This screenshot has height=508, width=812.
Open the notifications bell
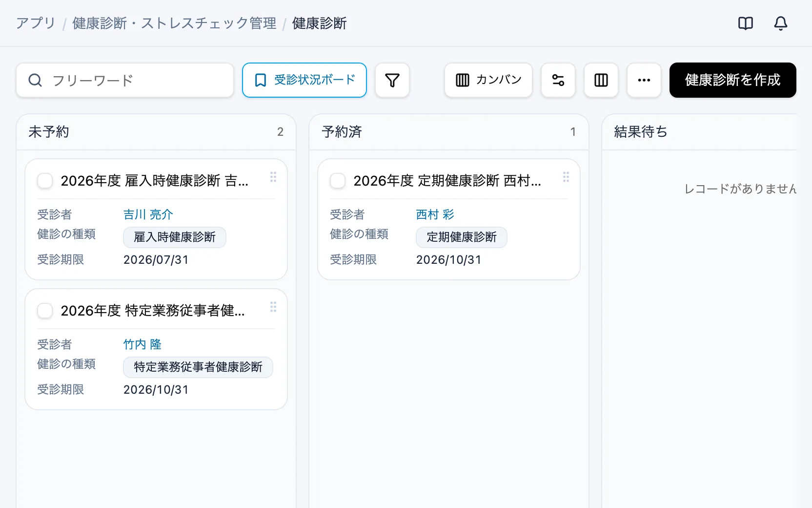[x=781, y=23]
